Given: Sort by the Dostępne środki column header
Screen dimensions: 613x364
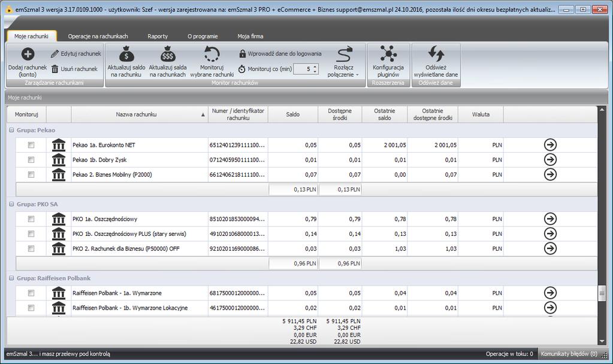Looking at the screenshot, I should tap(340, 114).
